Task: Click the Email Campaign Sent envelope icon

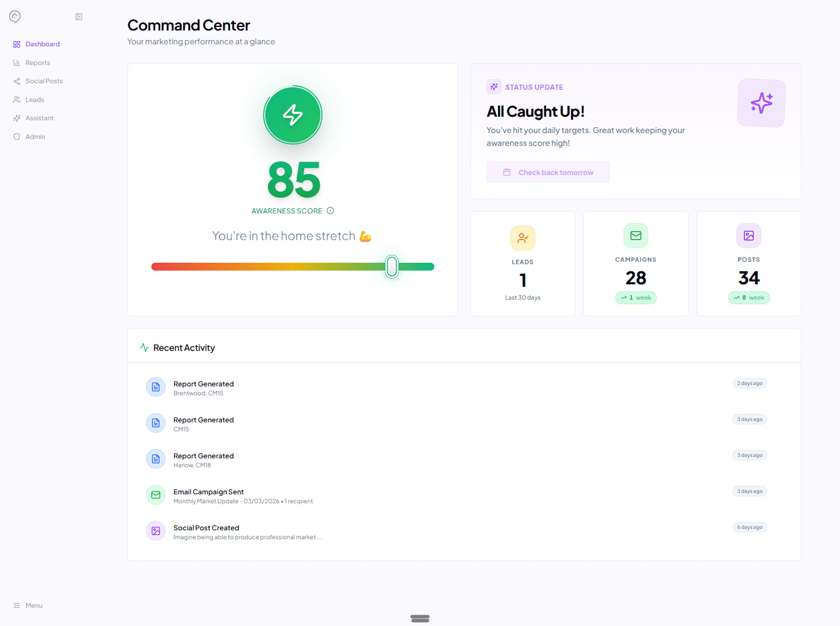Action: tap(156, 495)
